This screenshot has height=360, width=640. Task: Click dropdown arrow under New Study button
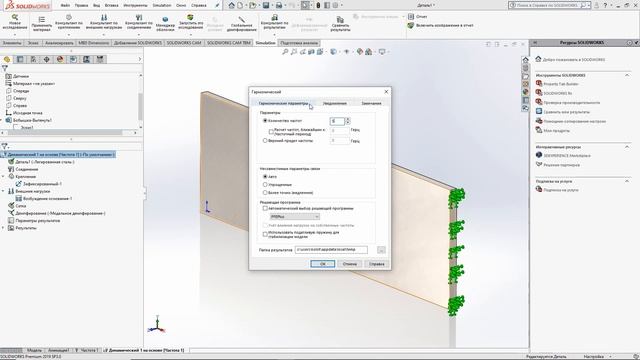(x=14, y=34)
